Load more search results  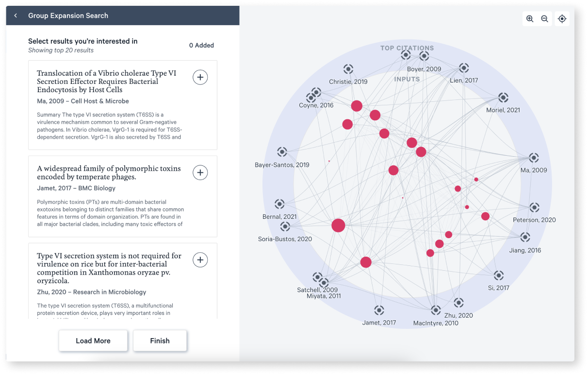click(93, 341)
